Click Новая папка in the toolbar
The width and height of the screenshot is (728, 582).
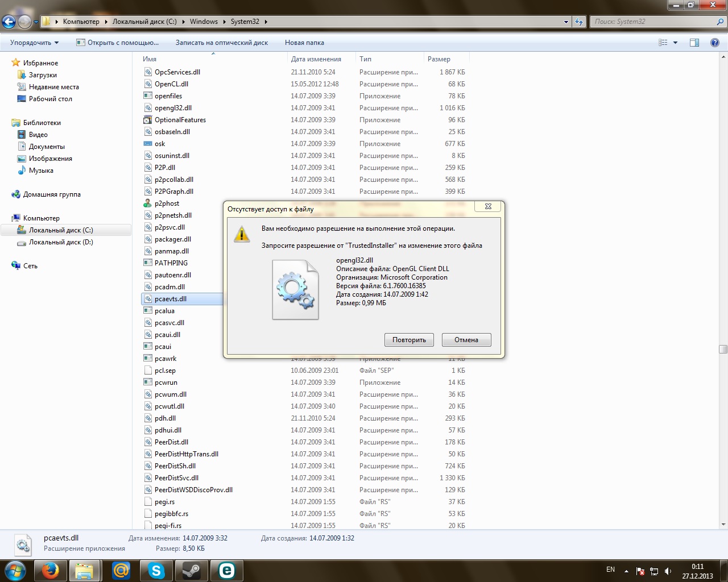coord(304,43)
